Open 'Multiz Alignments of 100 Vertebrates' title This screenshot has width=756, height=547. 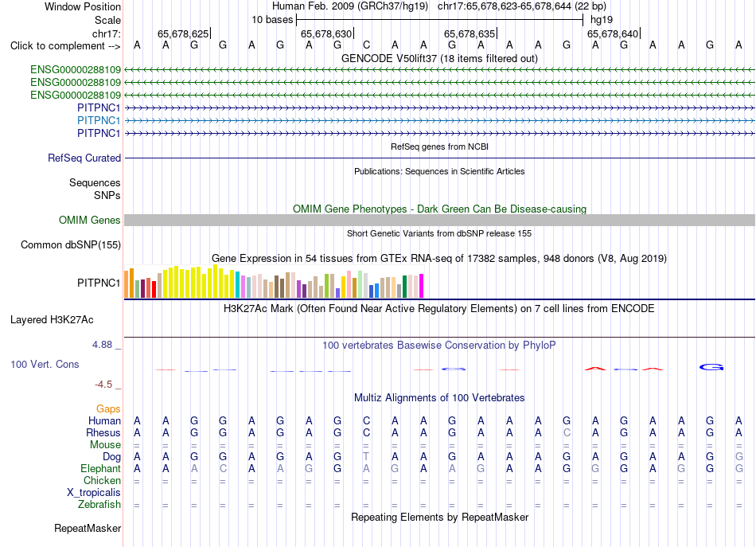(x=439, y=398)
